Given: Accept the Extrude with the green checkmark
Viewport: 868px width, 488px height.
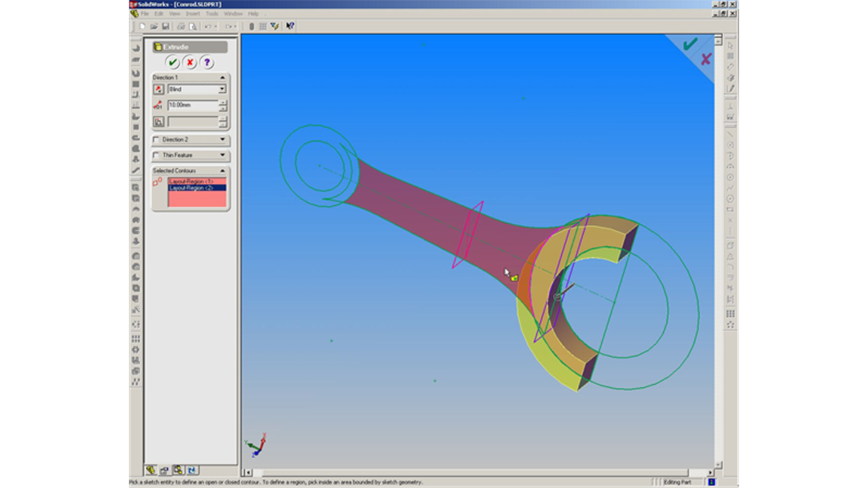Looking at the screenshot, I should 173,62.
